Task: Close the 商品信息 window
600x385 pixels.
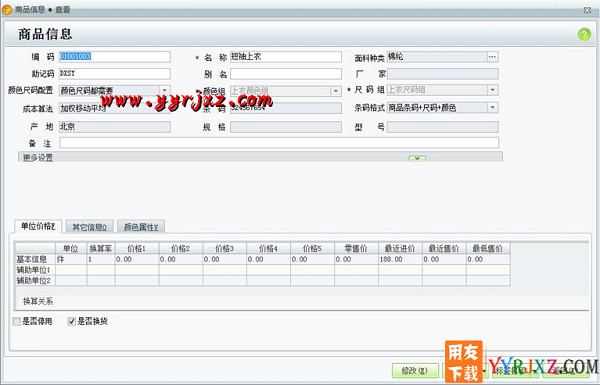Action: coord(587,10)
